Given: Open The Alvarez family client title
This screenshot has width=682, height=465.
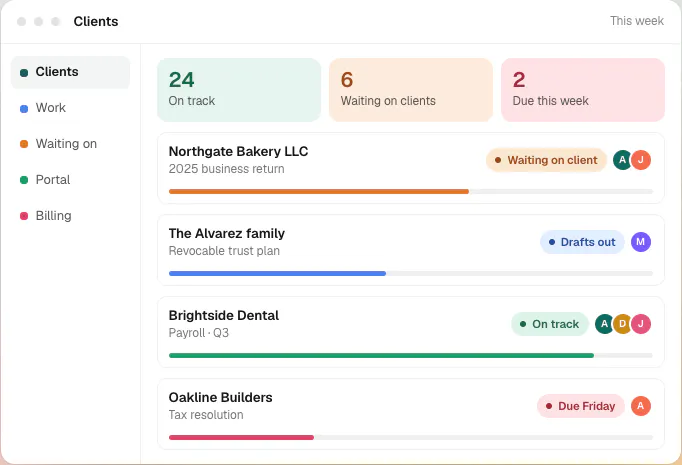Looking at the screenshot, I should coord(227,234).
